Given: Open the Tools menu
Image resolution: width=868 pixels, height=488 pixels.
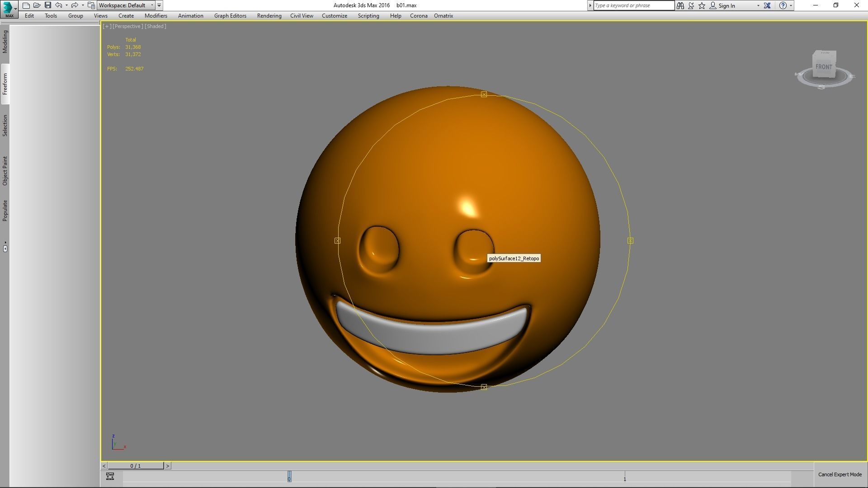Looking at the screenshot, I should pyautogui.click(x=51, y=16).
